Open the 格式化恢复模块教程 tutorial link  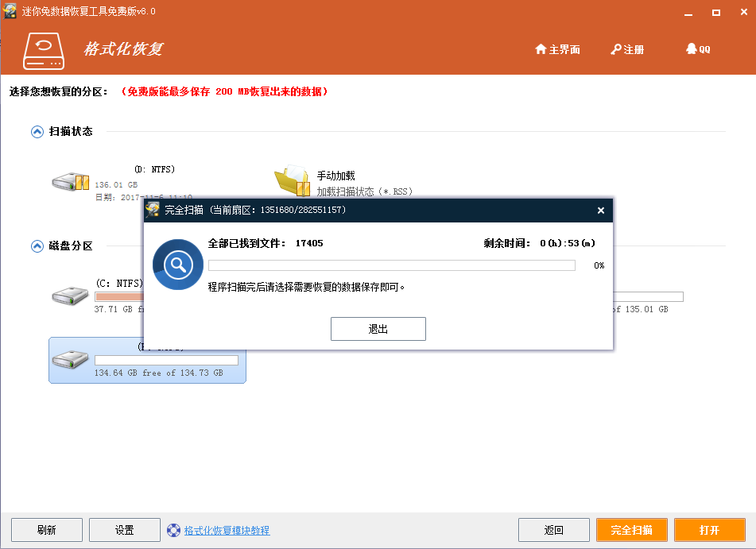coord(227,530)
